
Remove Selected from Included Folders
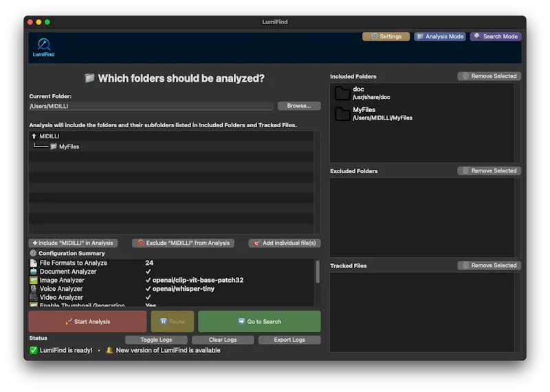(489, 76)
